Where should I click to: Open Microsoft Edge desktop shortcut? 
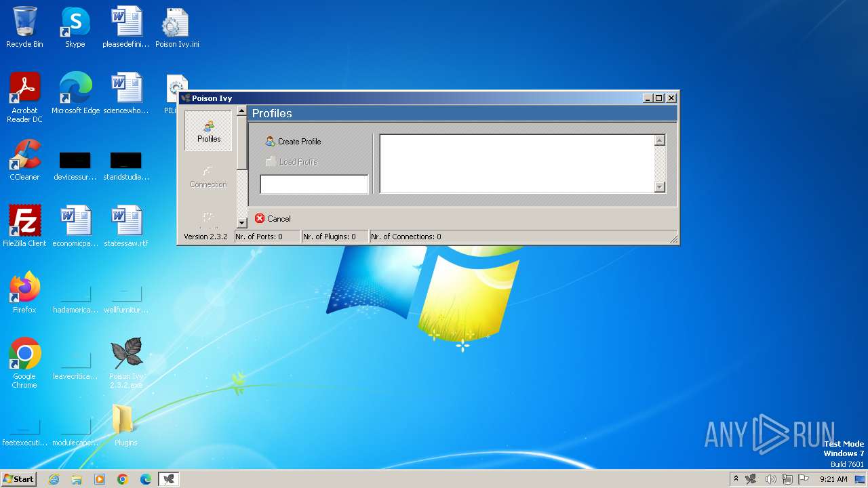pos(75,94)
